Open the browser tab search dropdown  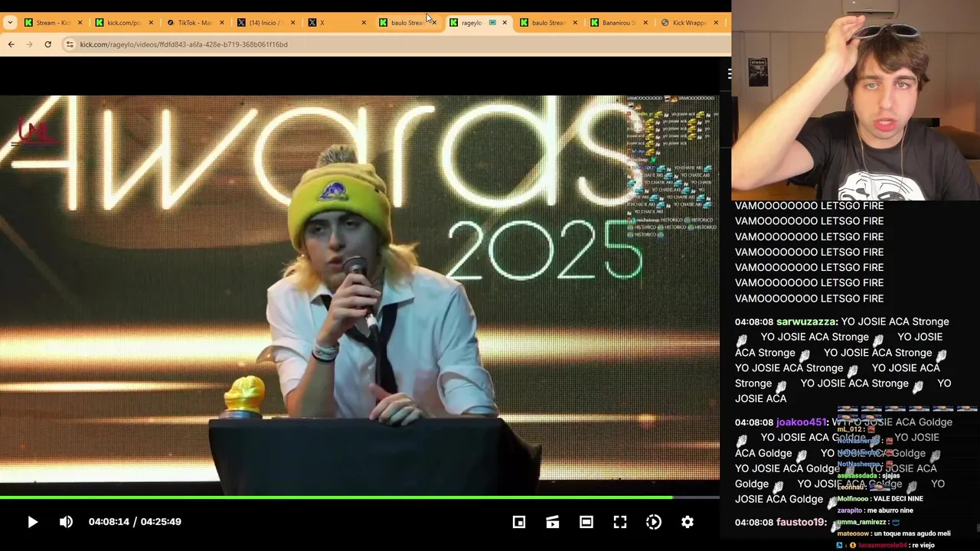tap(9, 22)
